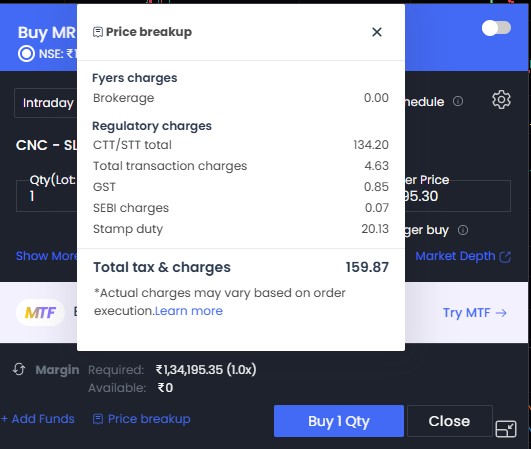Open Market Depth external link icon
Screen dimensions: 531x449
(505, 257)
